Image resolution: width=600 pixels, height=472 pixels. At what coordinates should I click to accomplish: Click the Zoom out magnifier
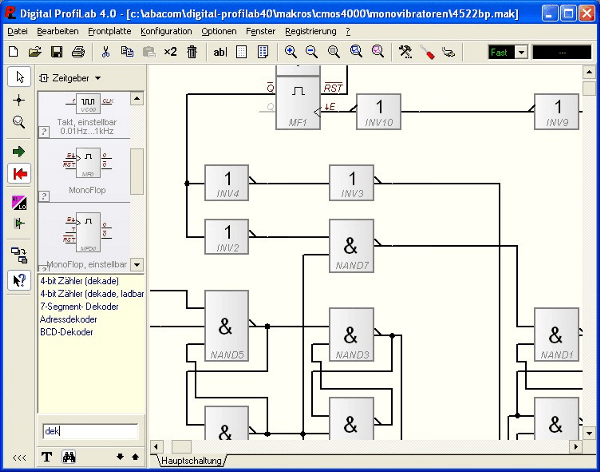(x=312, y=52)
